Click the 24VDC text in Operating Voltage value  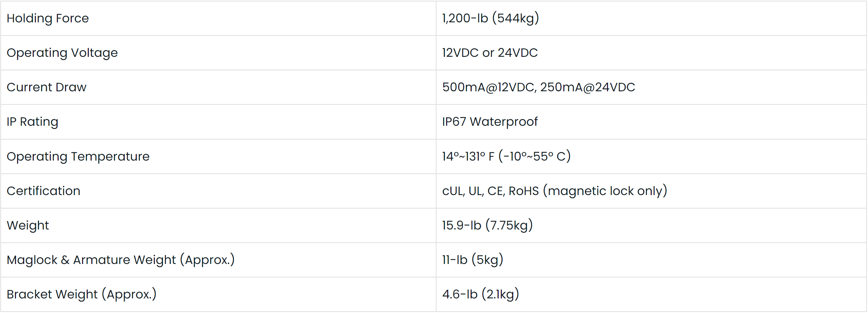[517, 53]
